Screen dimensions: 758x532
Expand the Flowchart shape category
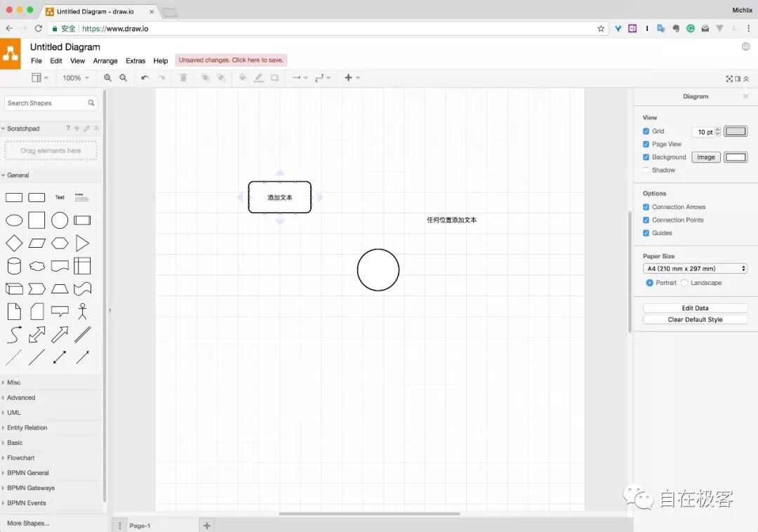click(21, 458)
